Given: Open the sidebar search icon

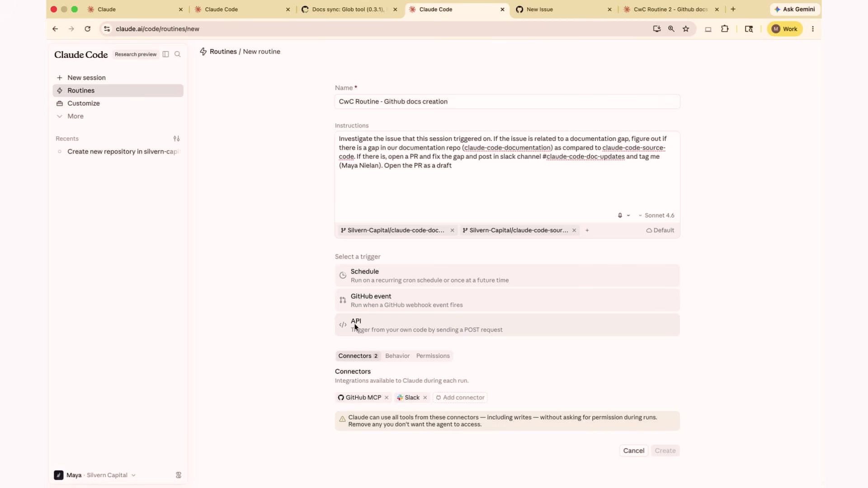Looking at the screenshot, I should (178, 54).
